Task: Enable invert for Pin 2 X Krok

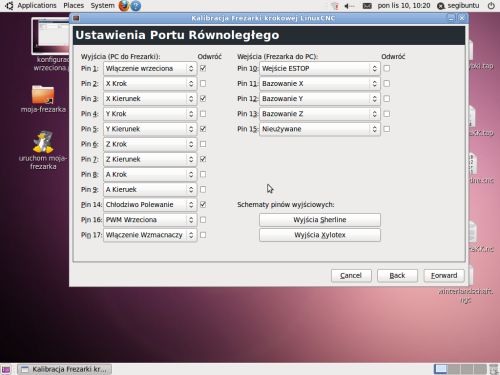Action: click(203, 83)
